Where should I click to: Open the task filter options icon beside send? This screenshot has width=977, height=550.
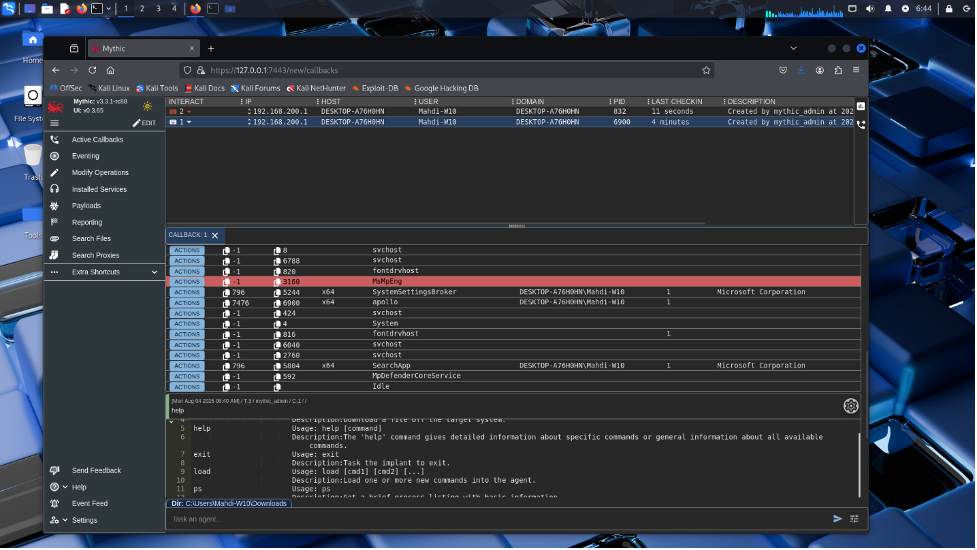855,519
